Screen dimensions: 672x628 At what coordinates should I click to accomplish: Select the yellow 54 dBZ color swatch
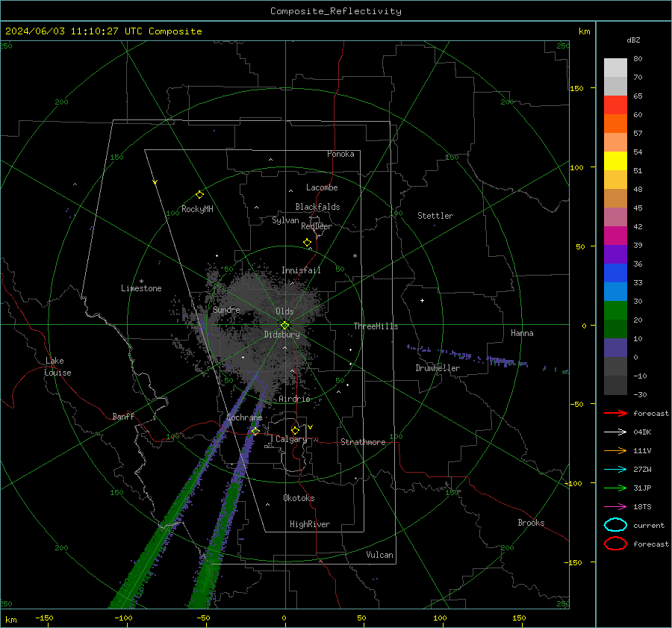[x=615, y=161]
